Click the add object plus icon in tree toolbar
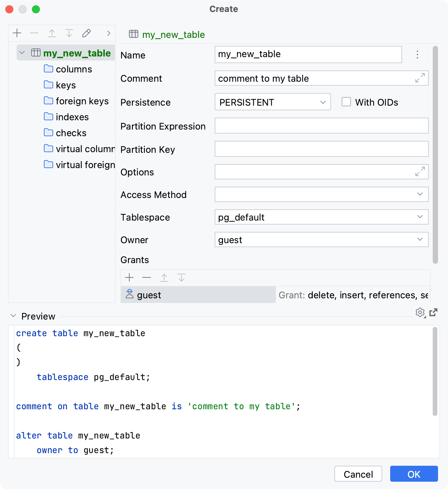This screenshot has width=448, height=489. pyautogui.click(x=17, y=33)
